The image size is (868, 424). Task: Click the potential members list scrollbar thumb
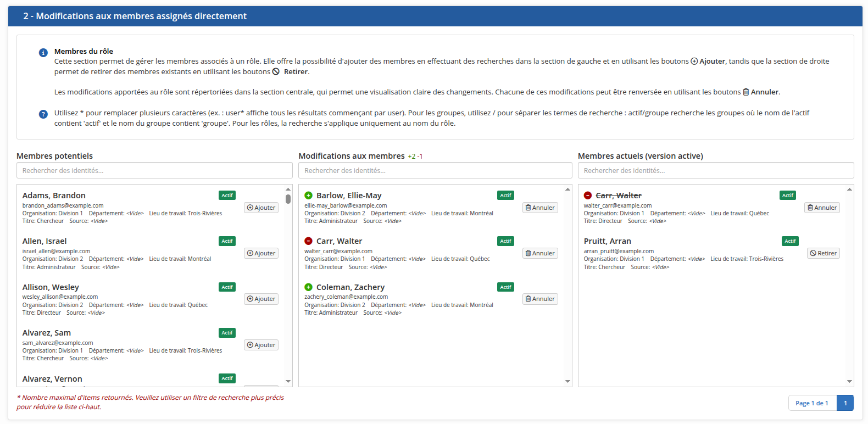coord(288,199)
